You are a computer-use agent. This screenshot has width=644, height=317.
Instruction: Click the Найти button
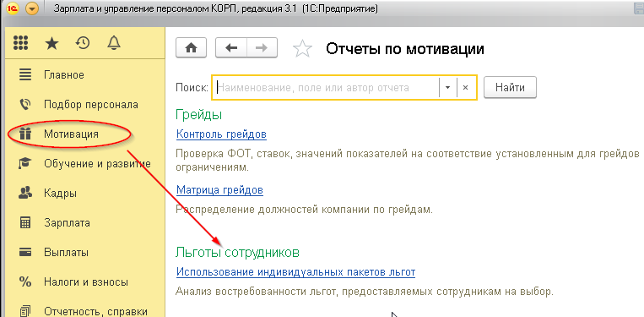click(510, 87)
